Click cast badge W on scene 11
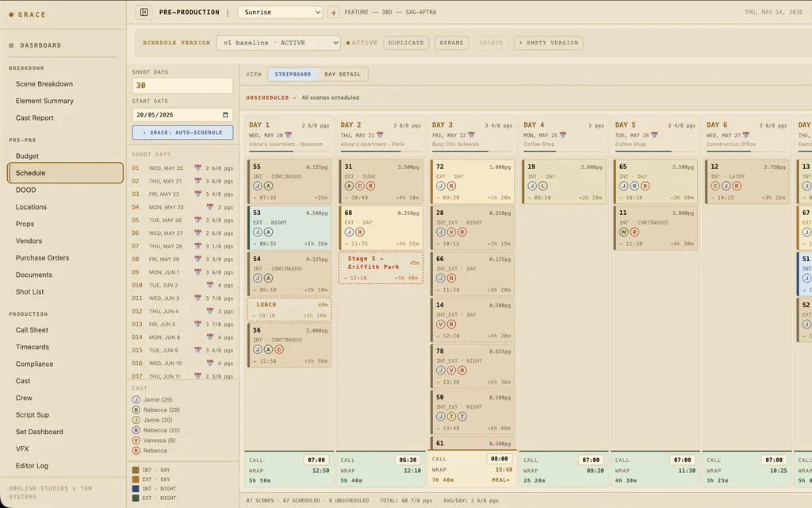This screenshot has width=812, height=508. [x=624, y=232]
